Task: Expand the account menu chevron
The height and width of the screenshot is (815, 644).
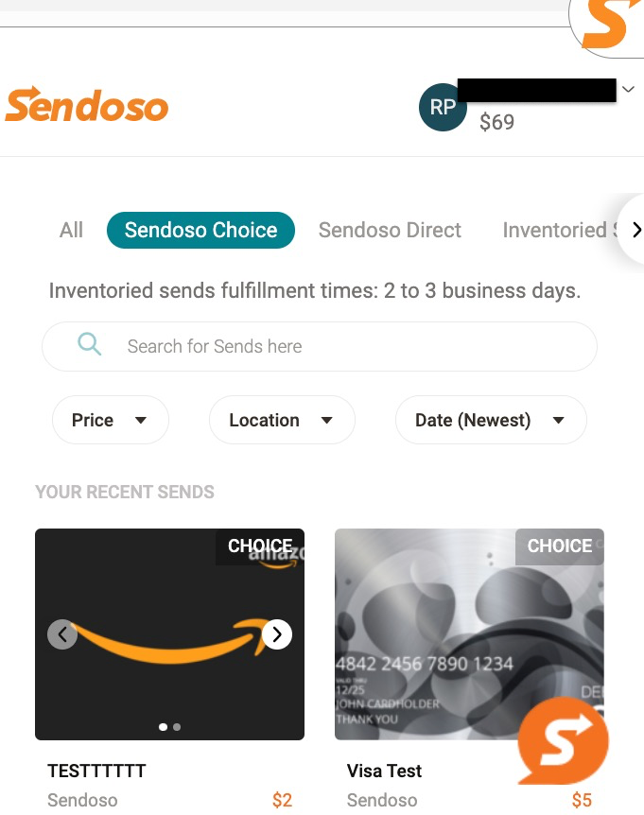Action: [629, 89]
